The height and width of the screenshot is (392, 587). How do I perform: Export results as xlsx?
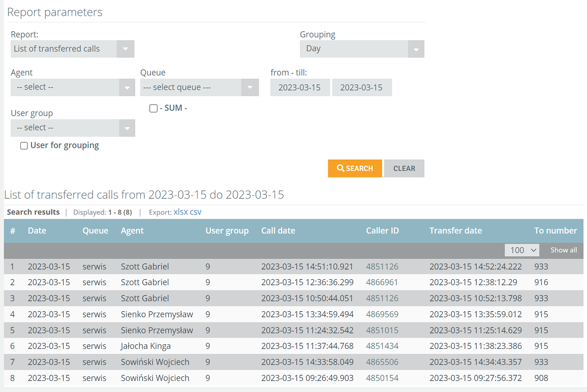180,212
